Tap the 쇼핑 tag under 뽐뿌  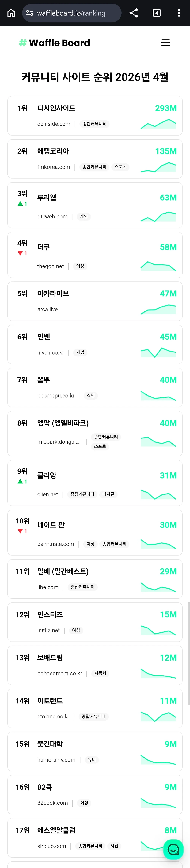(91, 396)
